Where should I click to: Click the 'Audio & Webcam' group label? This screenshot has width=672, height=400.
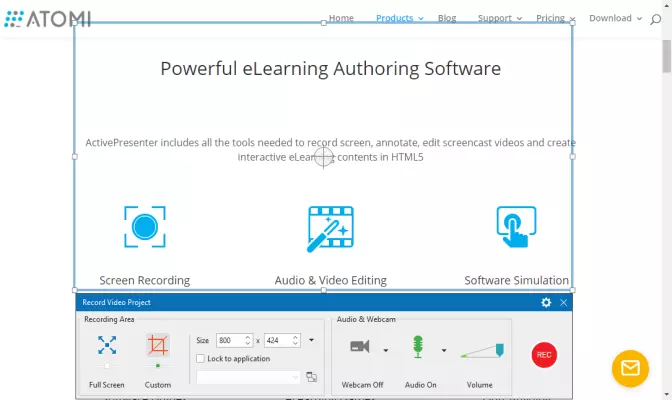[366, 319]
